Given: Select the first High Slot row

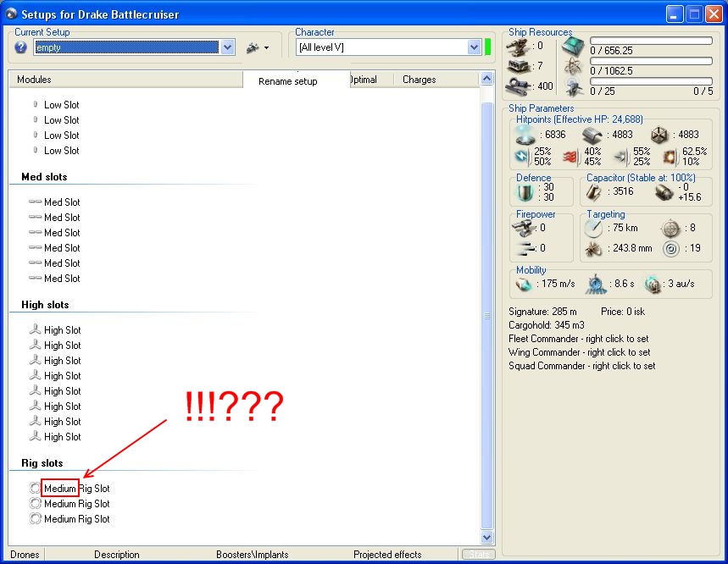Looking at the screenshot, I should click(x=55, y=329).
